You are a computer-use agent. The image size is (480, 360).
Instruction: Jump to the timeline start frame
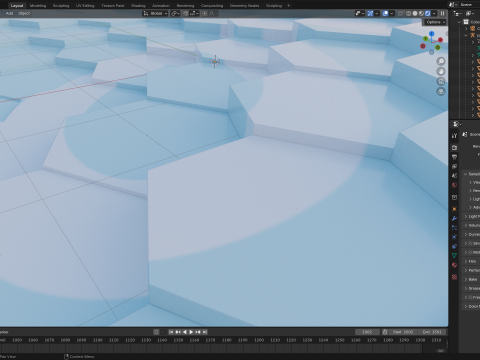pyautogui.click(x=171, y=332)
